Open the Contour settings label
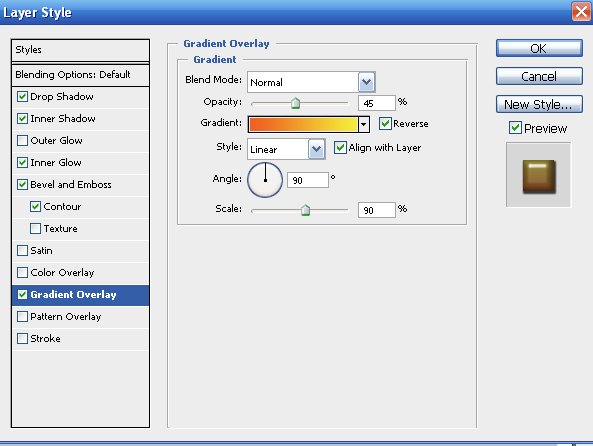This screenshot has width=593, height=446. tap(62, 206)
